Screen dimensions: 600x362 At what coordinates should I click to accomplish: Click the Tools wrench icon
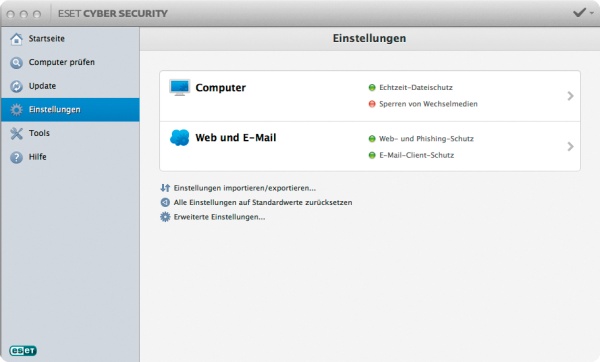coord(16,134)
